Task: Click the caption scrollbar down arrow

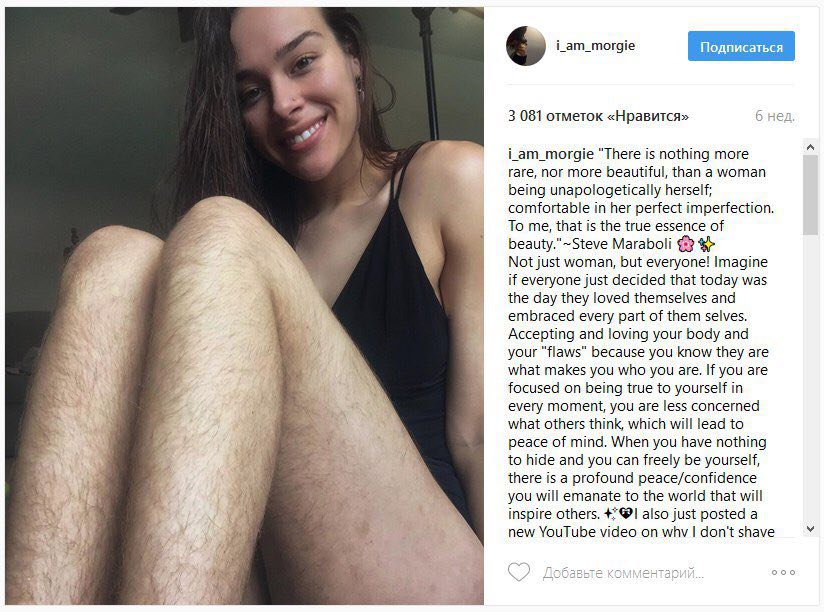Action: [x=810, y=528]
